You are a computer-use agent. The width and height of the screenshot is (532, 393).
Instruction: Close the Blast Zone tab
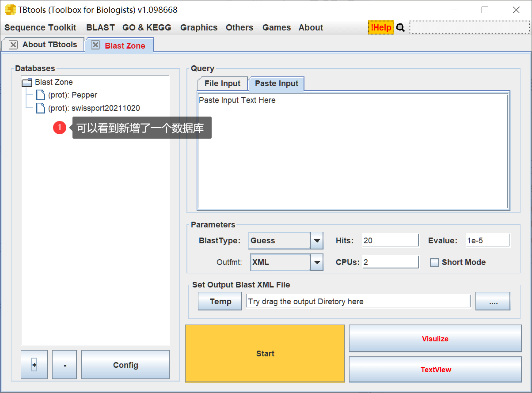[x=95, y=45]
